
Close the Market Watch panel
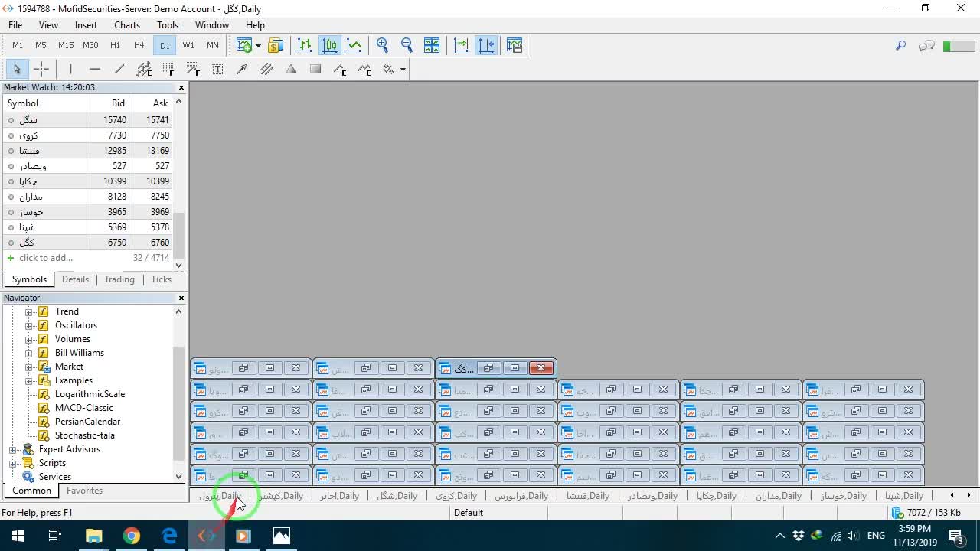181,87
